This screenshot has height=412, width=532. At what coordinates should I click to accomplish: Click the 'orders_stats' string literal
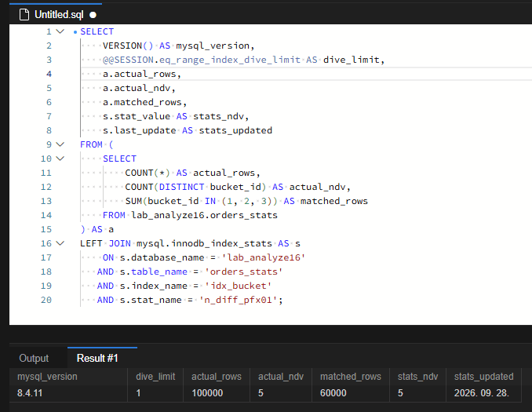[x=244, y=272]
